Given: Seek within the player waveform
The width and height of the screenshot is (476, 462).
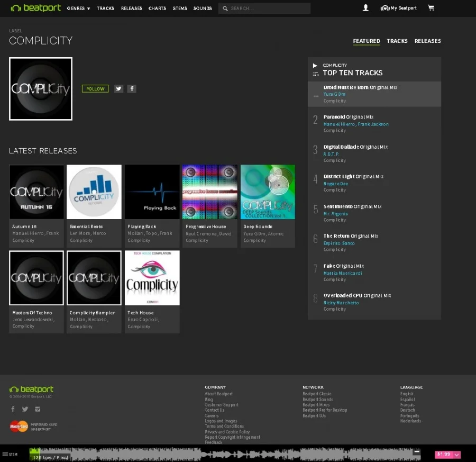Looking at the screenshot, I should [238, 454].
